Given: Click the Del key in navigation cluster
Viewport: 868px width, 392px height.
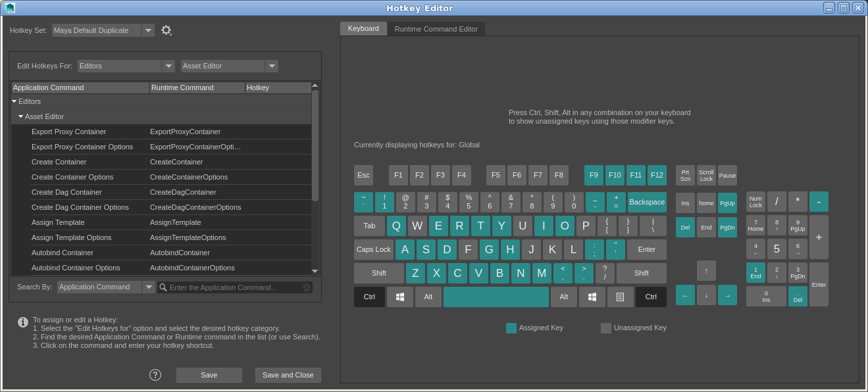Looking at the screenshot, I should (685, 227).
